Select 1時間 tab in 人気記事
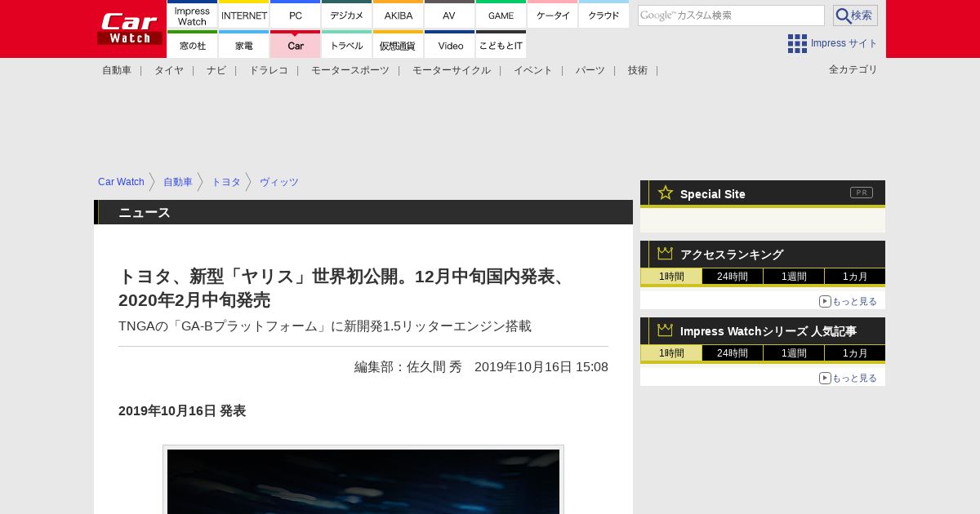Screen dimensions: 980x514 tap(671, 353)
